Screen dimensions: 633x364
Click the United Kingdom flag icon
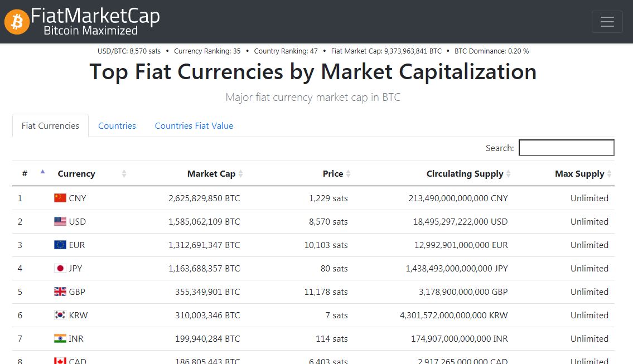(x=60, y=292)
